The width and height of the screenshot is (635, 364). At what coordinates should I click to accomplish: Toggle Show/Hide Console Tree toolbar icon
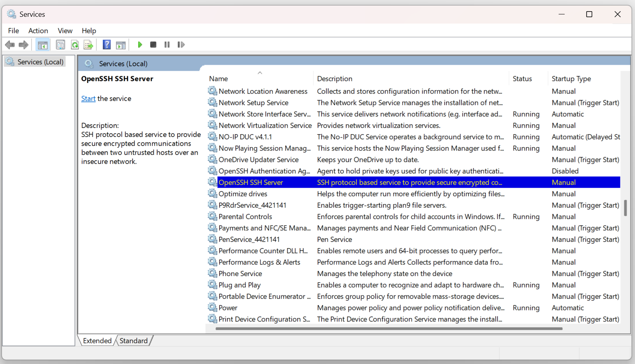tap(43, 45)
